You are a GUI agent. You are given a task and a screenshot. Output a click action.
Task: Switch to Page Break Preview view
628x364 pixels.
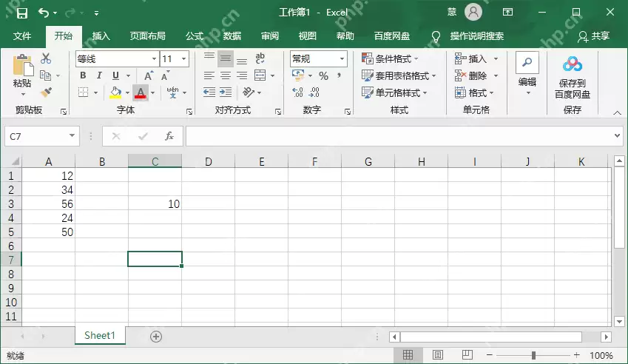(467, 355)
